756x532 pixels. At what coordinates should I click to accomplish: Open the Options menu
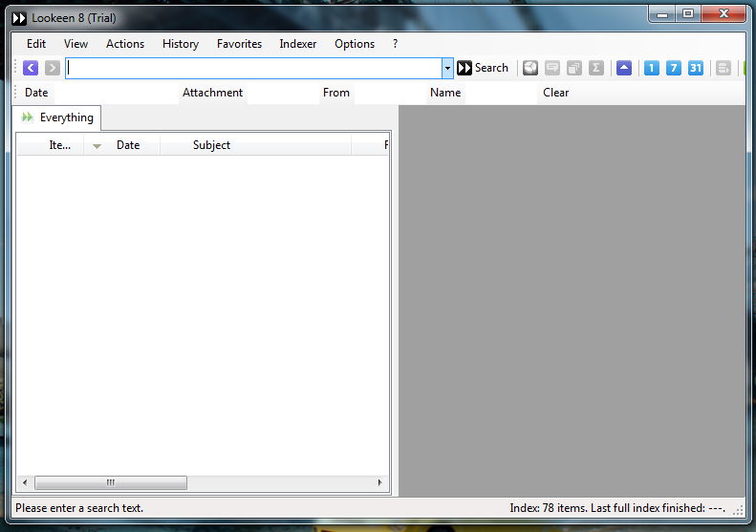355,44
